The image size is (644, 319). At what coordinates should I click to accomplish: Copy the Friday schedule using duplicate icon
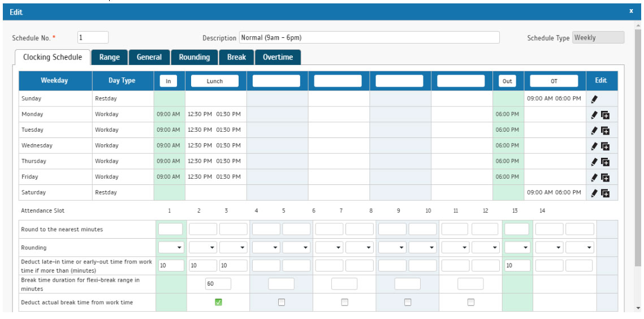point(605,178)
